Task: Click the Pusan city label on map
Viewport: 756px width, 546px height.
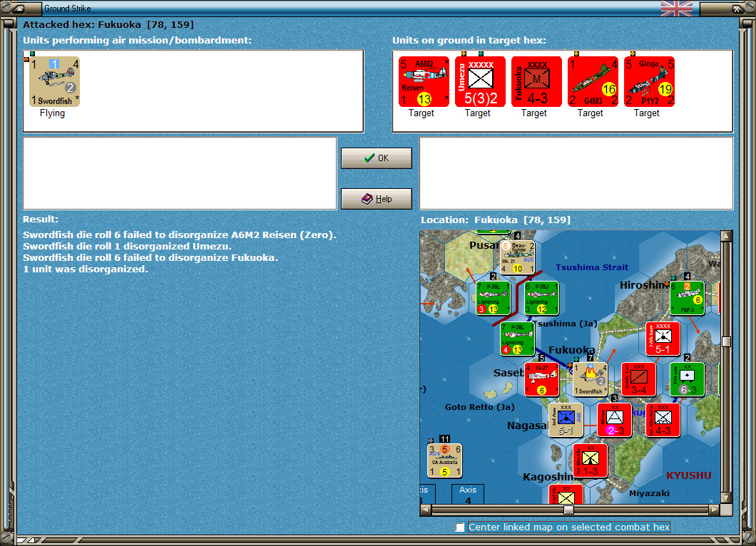Action: (484, 245)
